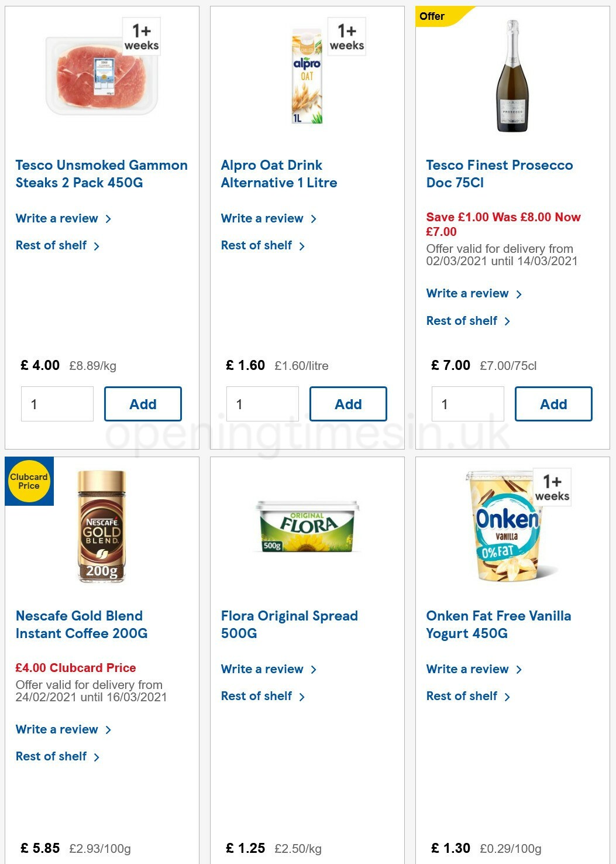Select the Nescafe Gold Blend Instant Coffee title
Image resolution: width=616 pixels, height=864 pixels.
(79, 625)
